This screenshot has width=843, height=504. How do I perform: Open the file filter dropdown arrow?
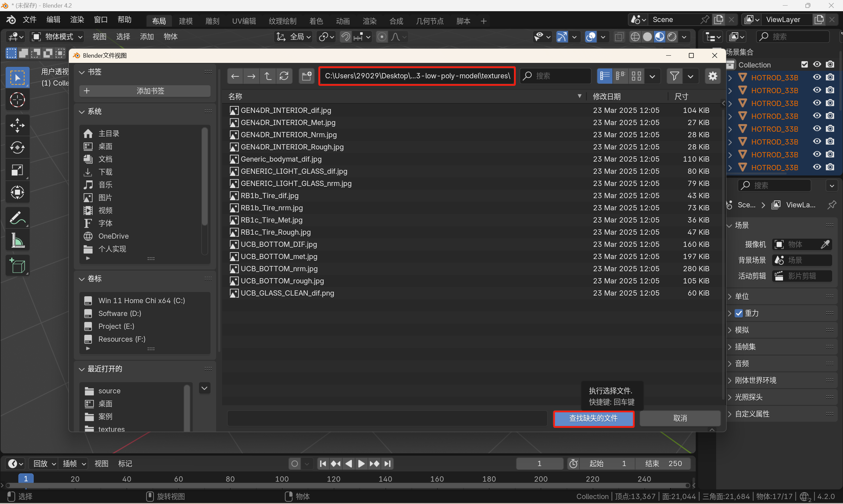690,76
